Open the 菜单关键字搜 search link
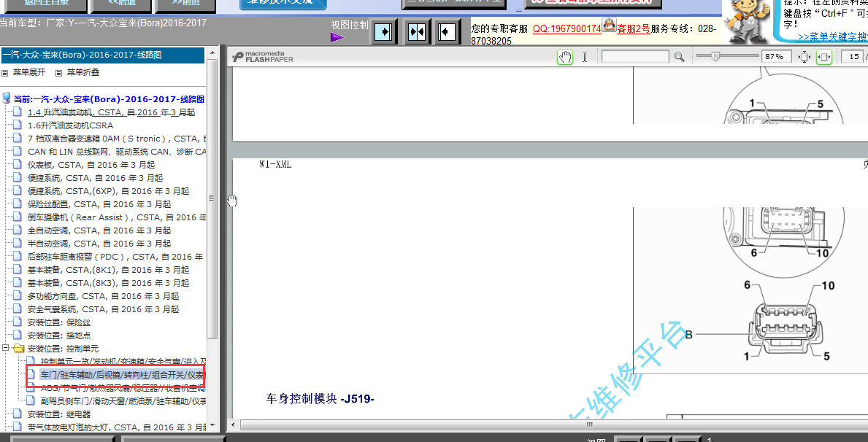The image size is (868, 442). 832,36
